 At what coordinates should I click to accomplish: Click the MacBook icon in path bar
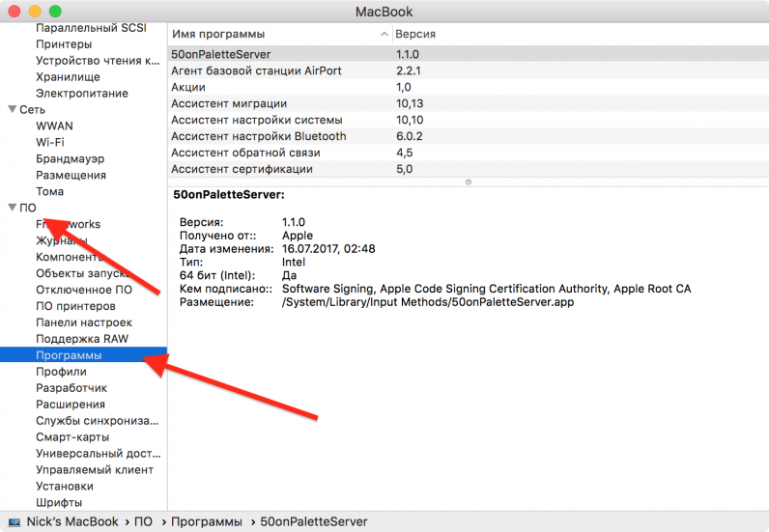tap(14, 521)
